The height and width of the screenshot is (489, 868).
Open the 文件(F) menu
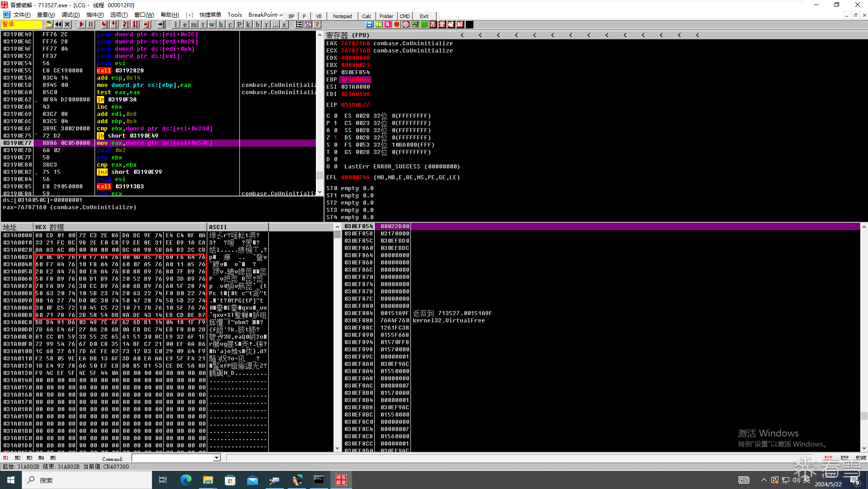pyautogui.click(x=22, y=15)
